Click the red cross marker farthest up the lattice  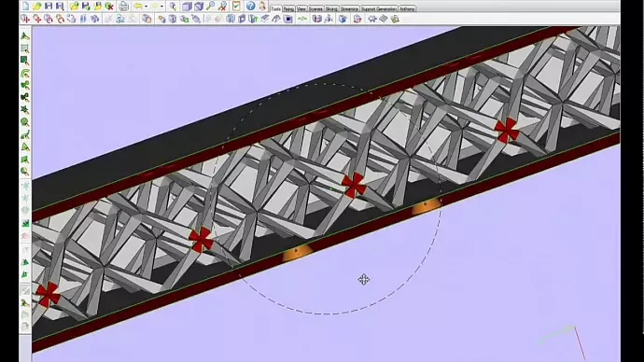(507, 130)
